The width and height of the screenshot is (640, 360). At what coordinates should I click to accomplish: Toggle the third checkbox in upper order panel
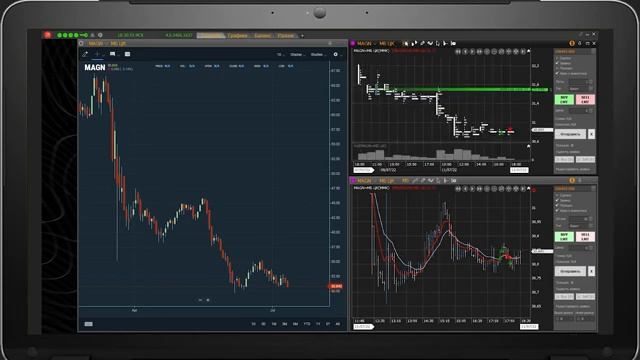(557, 68)
